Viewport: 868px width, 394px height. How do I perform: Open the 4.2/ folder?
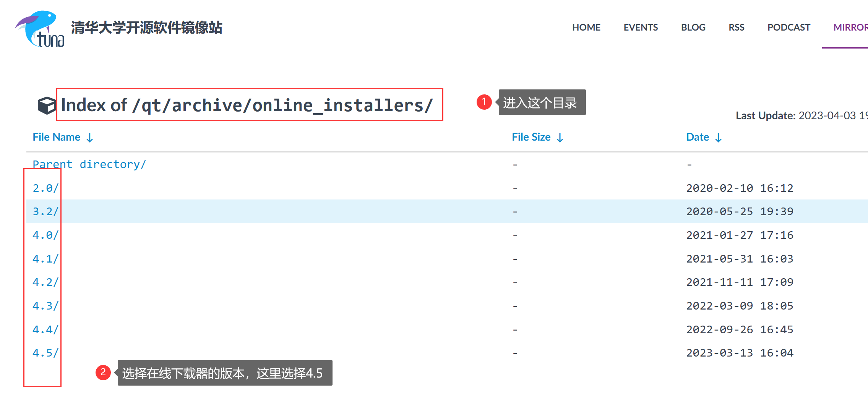pos(45,282)
